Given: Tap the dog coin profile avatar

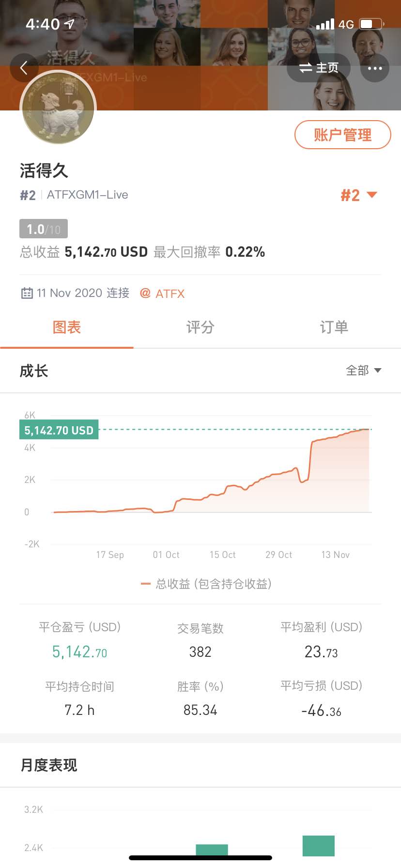Looking at the screenshot, I should (x=58, y=108).
